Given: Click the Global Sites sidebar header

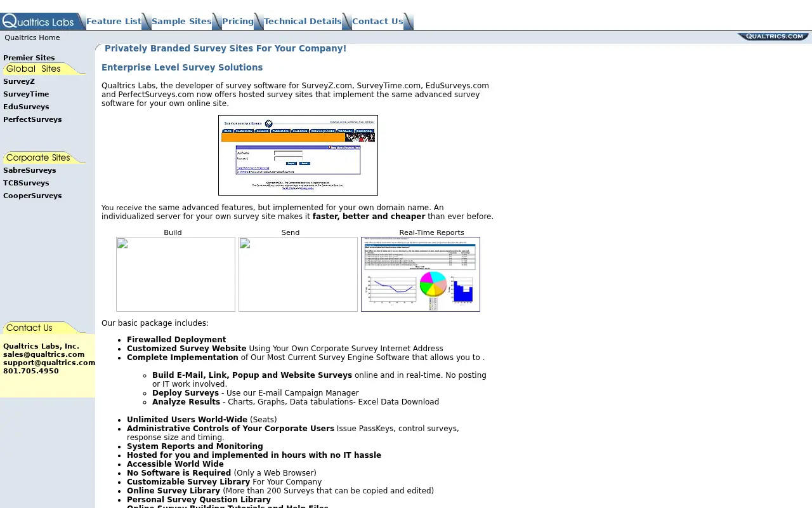Looking at the screenshot, I should click(x=43, y=69).
